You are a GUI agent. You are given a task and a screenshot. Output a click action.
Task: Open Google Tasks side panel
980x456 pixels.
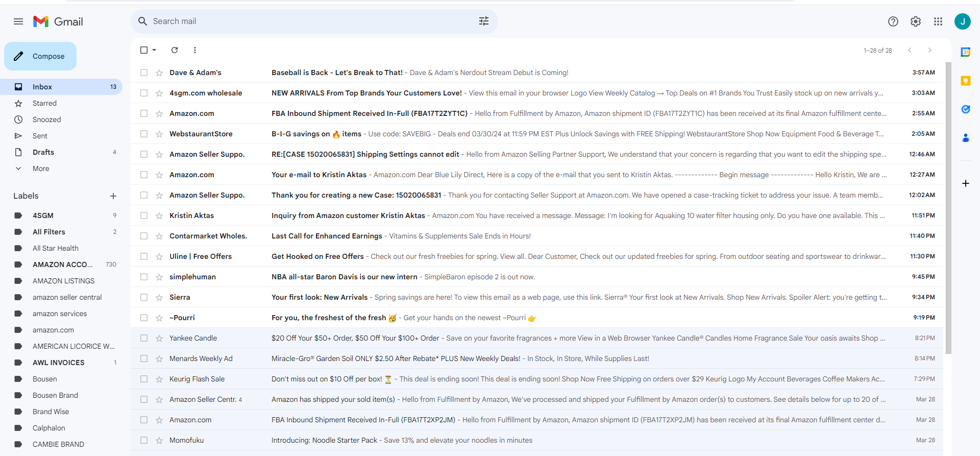click(x=966, y=109)
